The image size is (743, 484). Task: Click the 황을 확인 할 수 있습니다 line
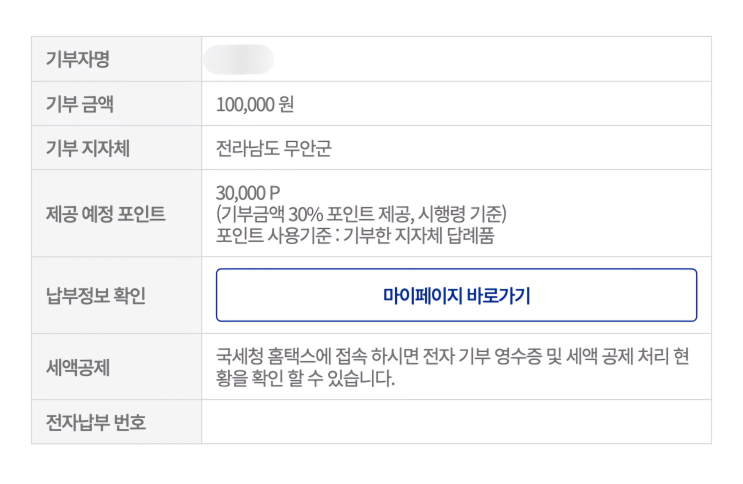[306, 379]
